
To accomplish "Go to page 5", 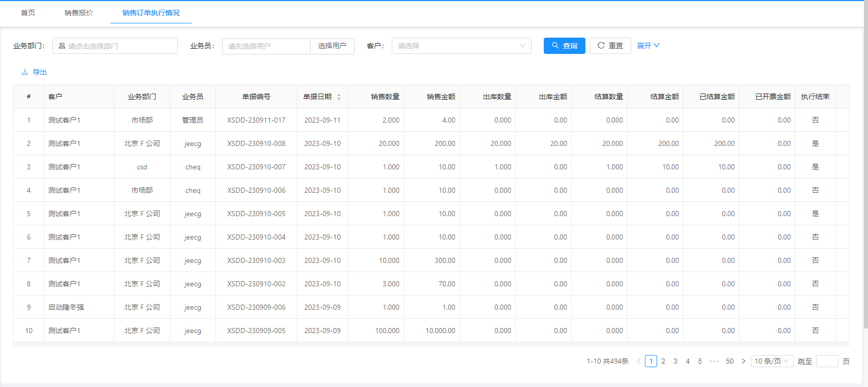I will pyautogui.click(x=700, y=361).
